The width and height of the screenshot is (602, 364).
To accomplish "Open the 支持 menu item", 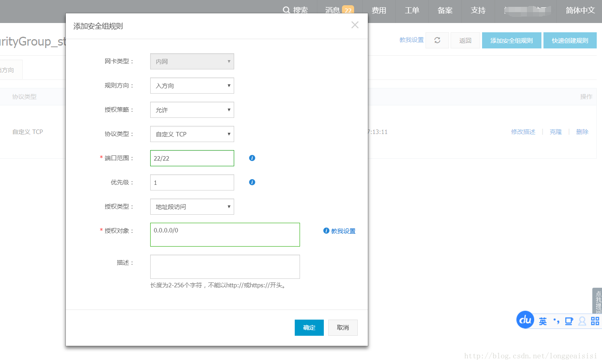I will click(478, 10).
